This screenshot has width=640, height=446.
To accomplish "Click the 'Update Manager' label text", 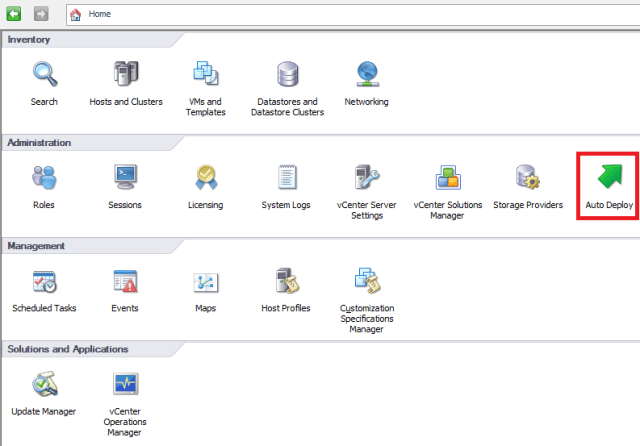I will pos(44,411).
